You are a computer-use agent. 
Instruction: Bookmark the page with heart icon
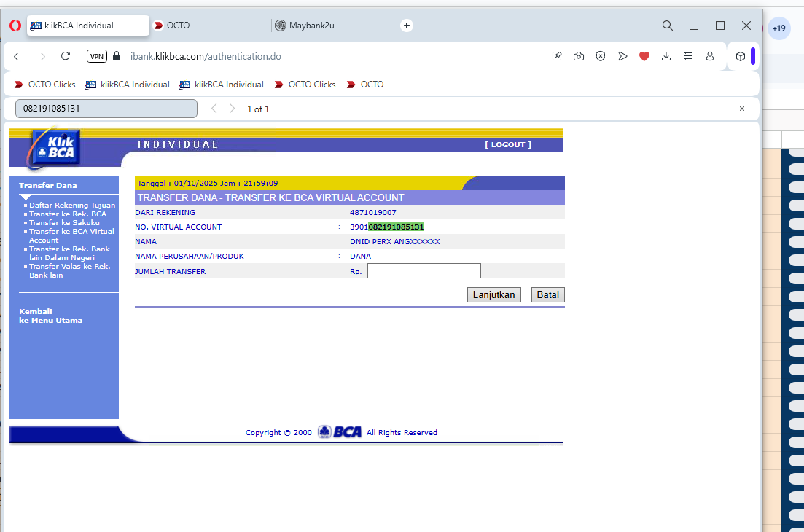coord(644,56)
